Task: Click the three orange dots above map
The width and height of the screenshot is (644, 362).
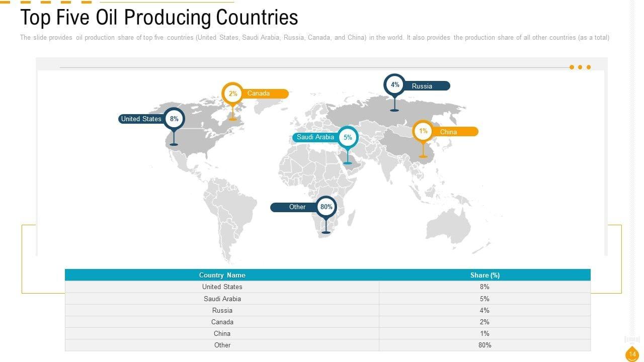Action: [x=580, y=67]
